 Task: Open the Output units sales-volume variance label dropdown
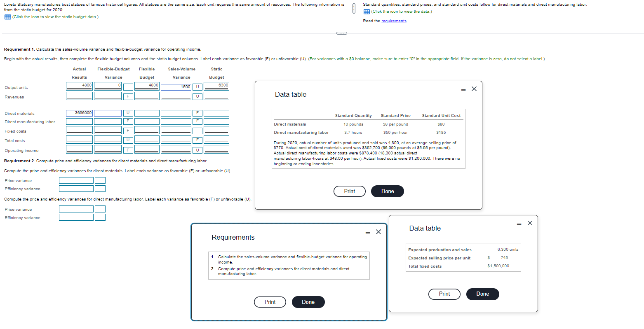pos(197,87)
